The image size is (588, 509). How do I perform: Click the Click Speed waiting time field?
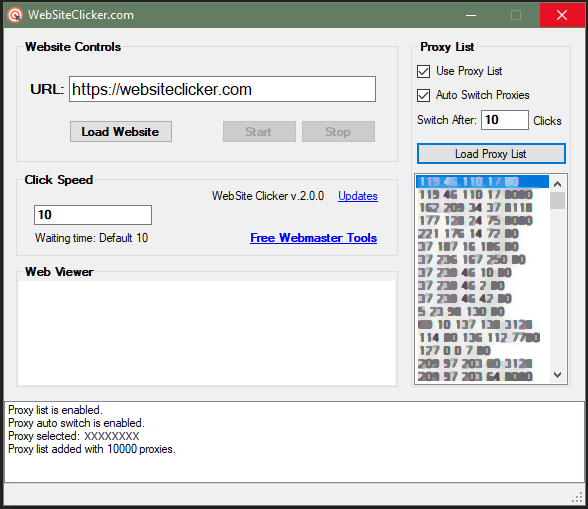pyautogui.click(x=93, y=215)
